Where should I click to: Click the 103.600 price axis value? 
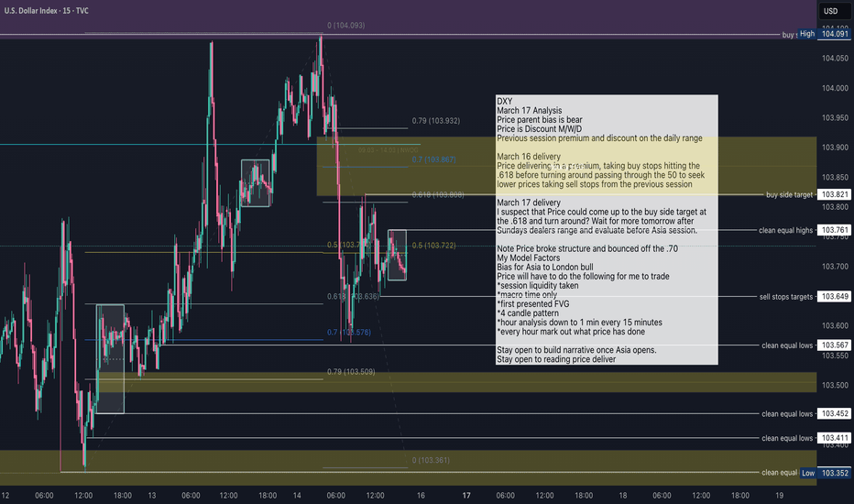(x=835, y=326)
